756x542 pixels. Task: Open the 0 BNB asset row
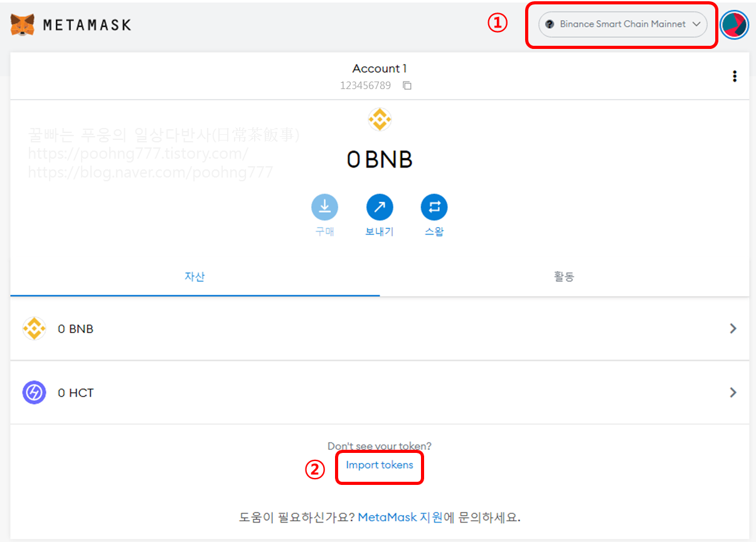pyautogui.click(x=380, y=329)
